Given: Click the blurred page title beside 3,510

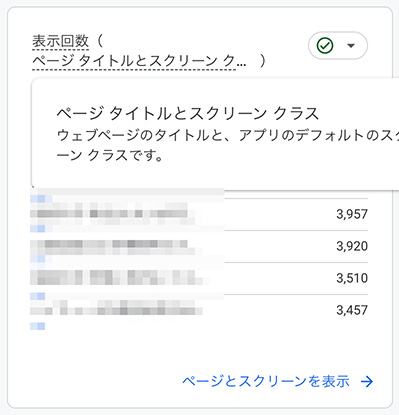Looking at the screenshot, I should tap(119, 278).
